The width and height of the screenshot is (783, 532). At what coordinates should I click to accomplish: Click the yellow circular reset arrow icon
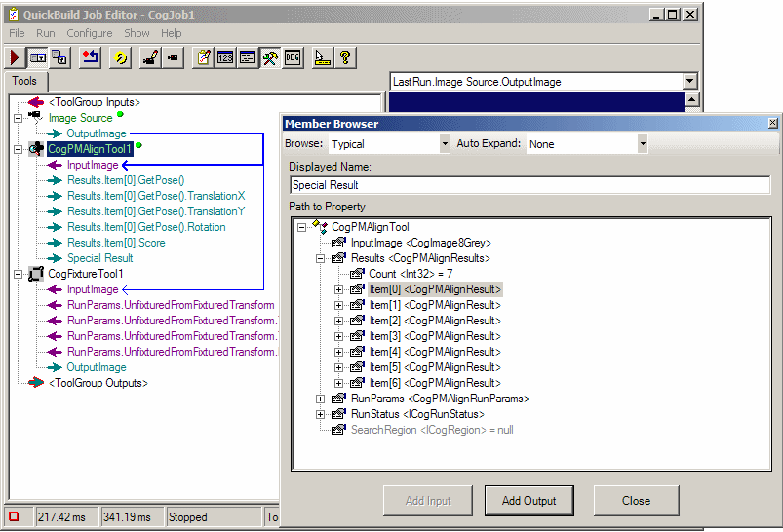(x=120, y=57)
